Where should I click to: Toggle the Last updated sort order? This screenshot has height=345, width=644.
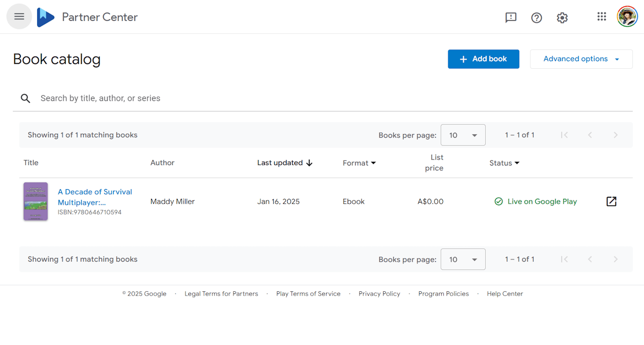click(x=285, y=162)
